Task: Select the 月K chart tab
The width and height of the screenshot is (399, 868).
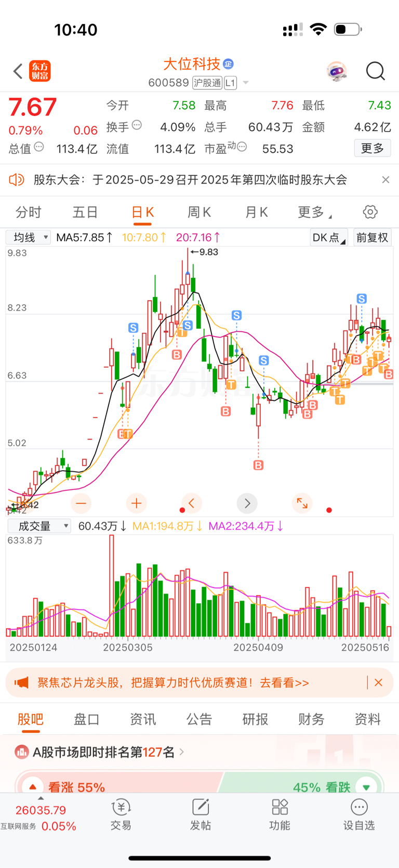Action: (256, 212)
